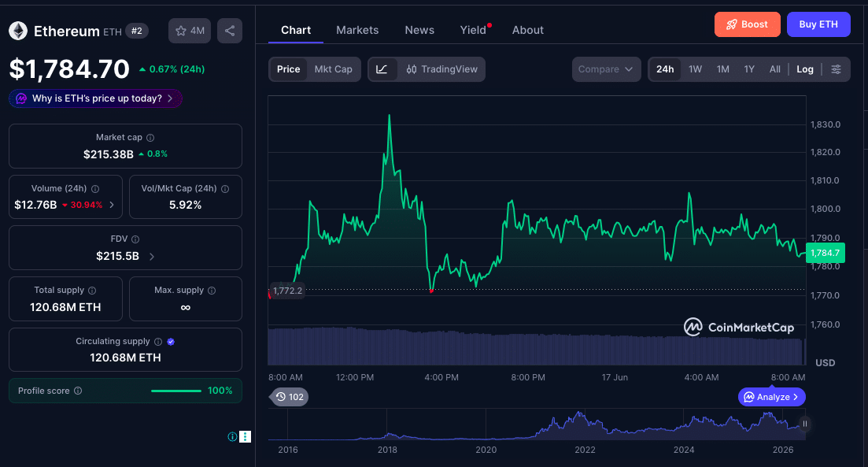Set chart range to All

click(x=775, y=69)
